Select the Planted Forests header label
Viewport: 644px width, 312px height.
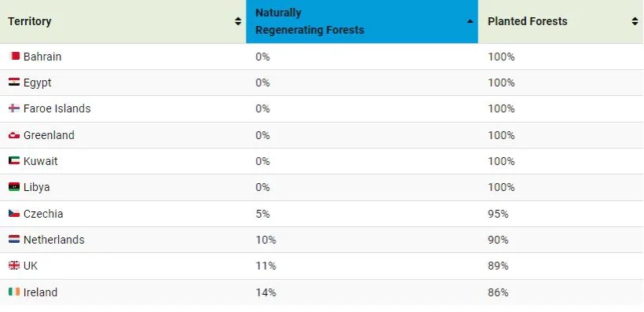click(527, 21)
